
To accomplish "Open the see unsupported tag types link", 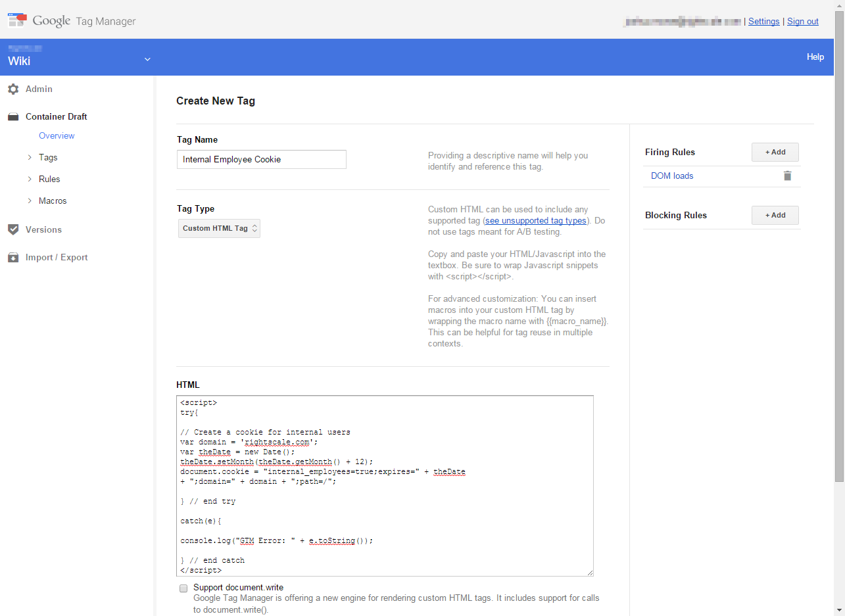I will tap(535, 220).
